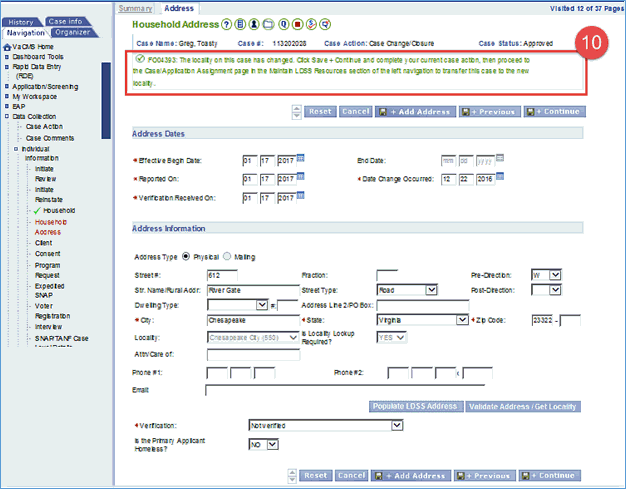The height and width of the screenshot is (489, 626).
Task: Click the folder icon in header
Action: (268, 25)
